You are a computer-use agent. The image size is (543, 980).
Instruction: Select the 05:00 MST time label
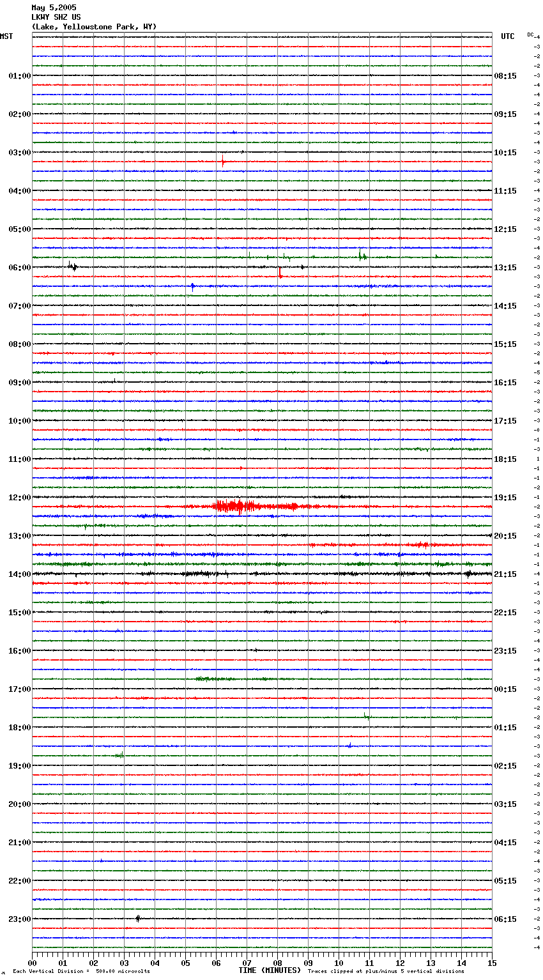(x=20, y=229)
